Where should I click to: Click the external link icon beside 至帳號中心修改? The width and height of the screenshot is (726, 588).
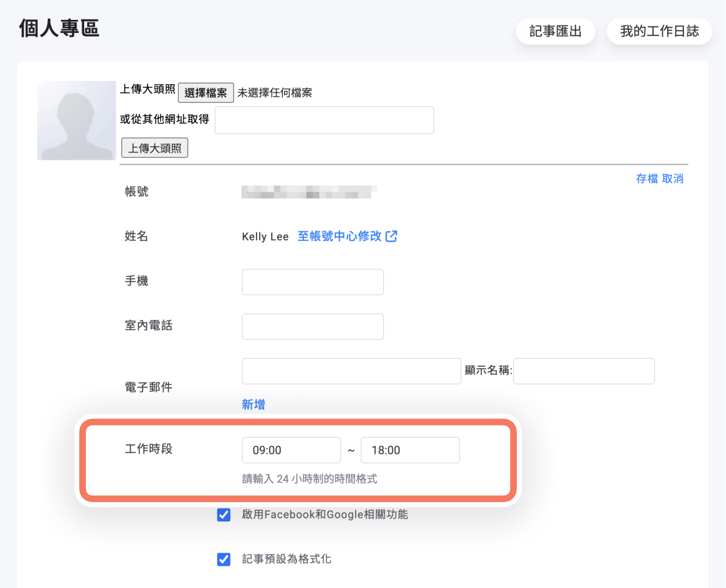coord(391,236)
